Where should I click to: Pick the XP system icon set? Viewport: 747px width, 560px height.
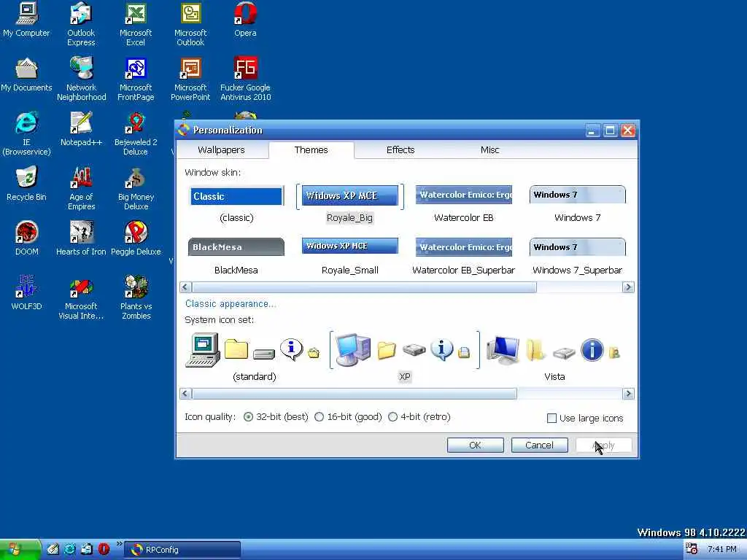click(404, 357)
